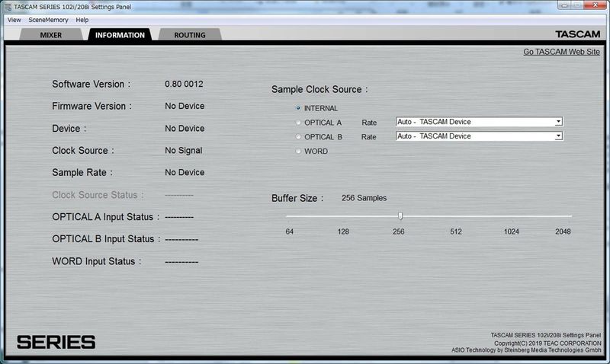Click the Firmware Version label

tap(91, 106)
